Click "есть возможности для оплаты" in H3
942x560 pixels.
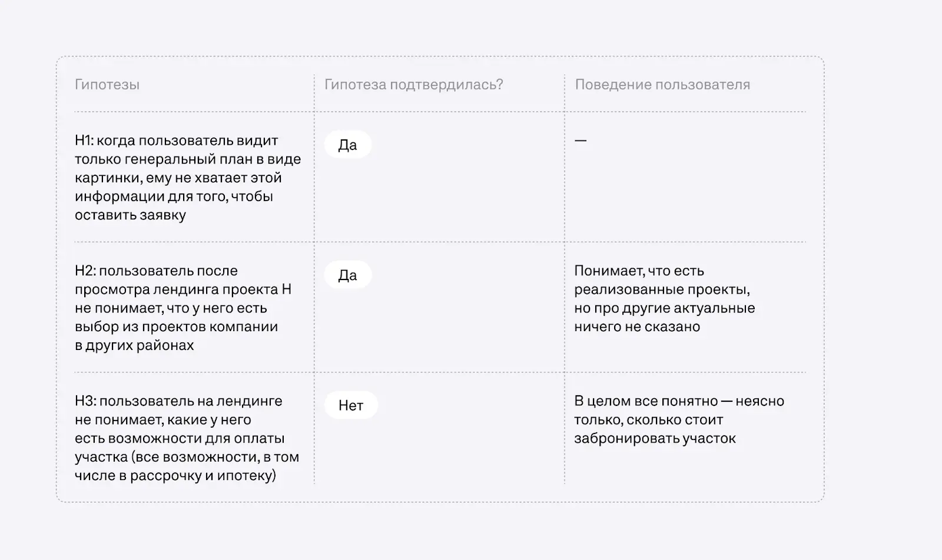pyautogui.click(x=180, y=438)
